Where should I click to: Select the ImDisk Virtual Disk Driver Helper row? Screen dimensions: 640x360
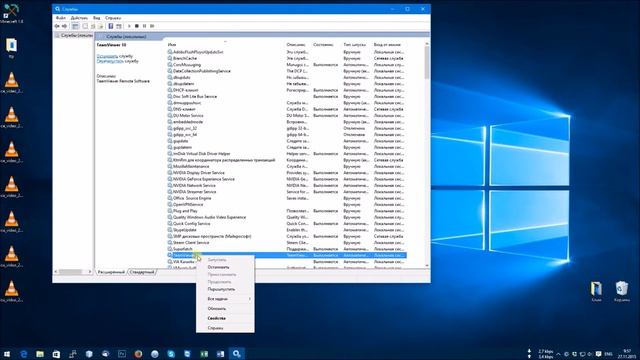287,154
